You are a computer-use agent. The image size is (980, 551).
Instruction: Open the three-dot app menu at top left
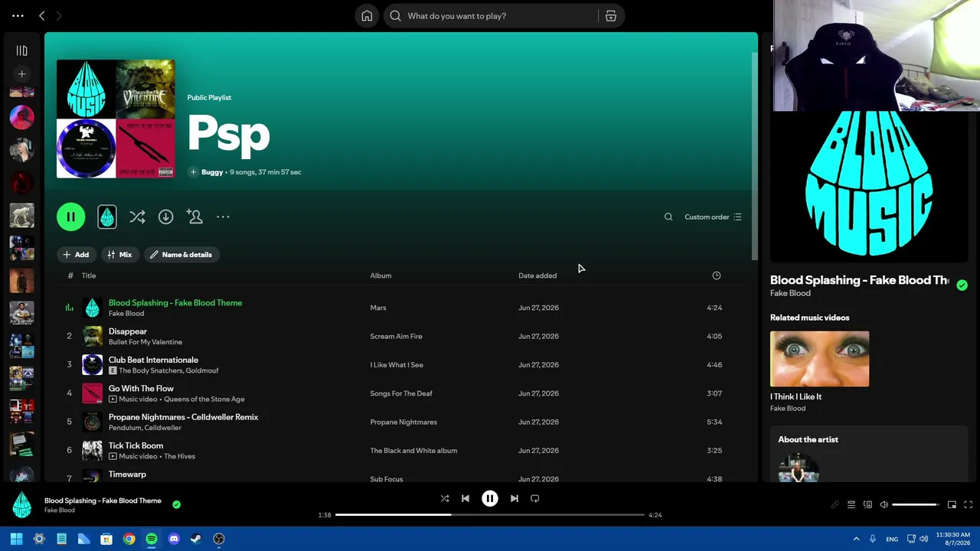[x=18, y=16]
